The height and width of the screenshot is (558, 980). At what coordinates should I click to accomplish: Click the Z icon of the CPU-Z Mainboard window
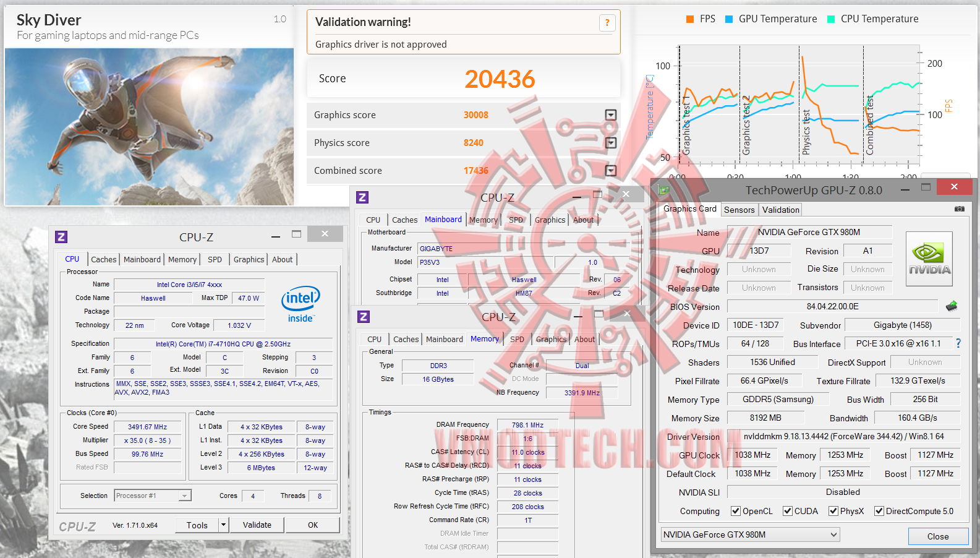pyautogui.click(x=362, y=197)
